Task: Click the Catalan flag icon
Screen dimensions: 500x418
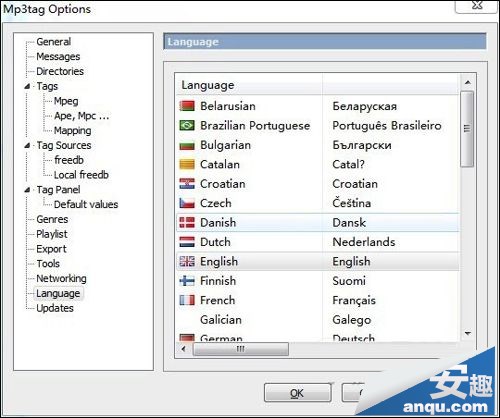Action: point(187,165)
